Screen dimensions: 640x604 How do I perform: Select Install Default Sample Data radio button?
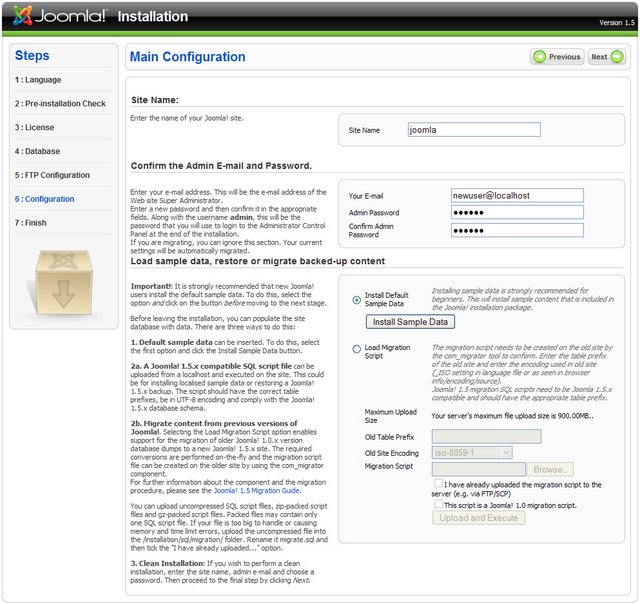pyautogui.click(x=356, y=300)
